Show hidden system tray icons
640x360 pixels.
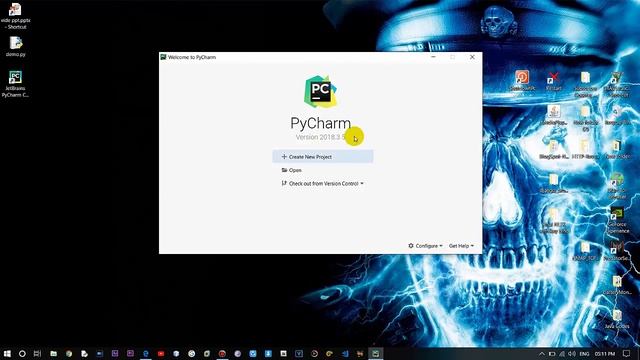(x=542, y=353)
